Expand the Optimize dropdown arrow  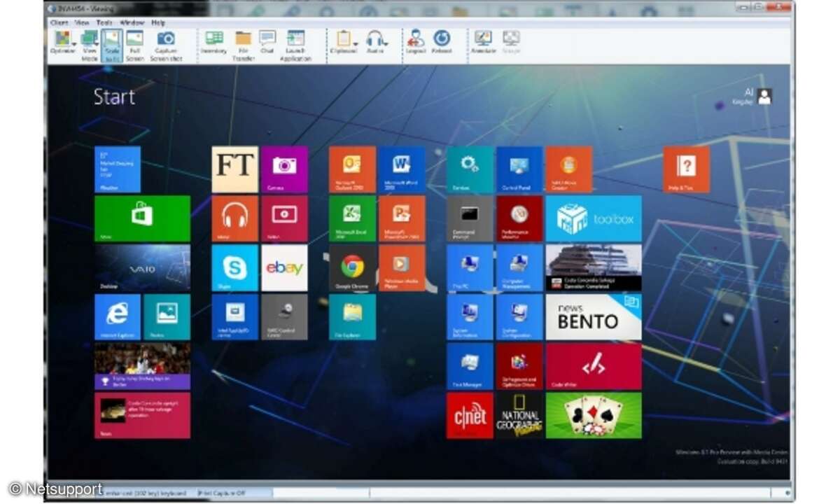74,43
